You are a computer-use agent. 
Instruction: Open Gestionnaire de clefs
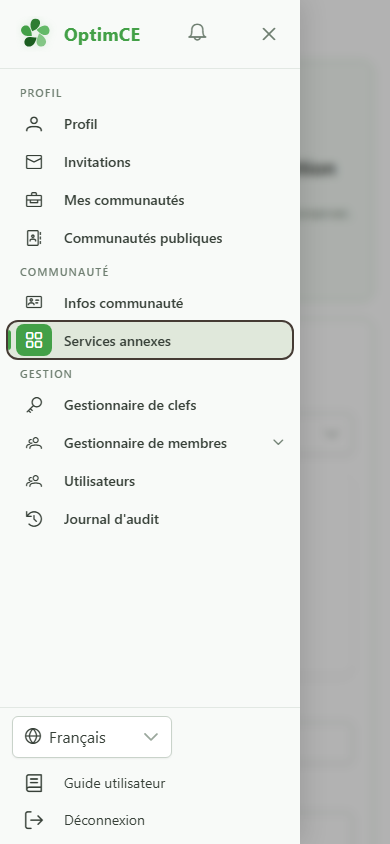(x=150, y=405)
